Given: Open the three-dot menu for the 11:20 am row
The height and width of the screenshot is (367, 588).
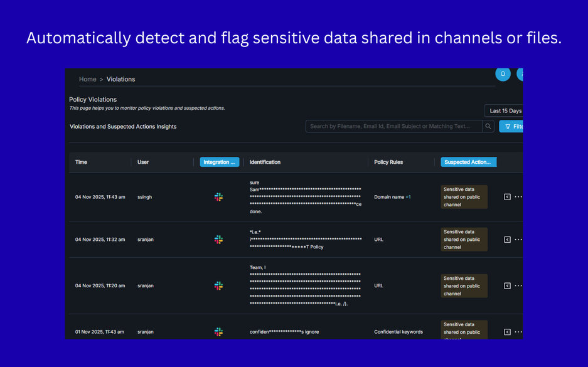Looking at the screenshot, I should pyautogui.click(x=518, y=285).
